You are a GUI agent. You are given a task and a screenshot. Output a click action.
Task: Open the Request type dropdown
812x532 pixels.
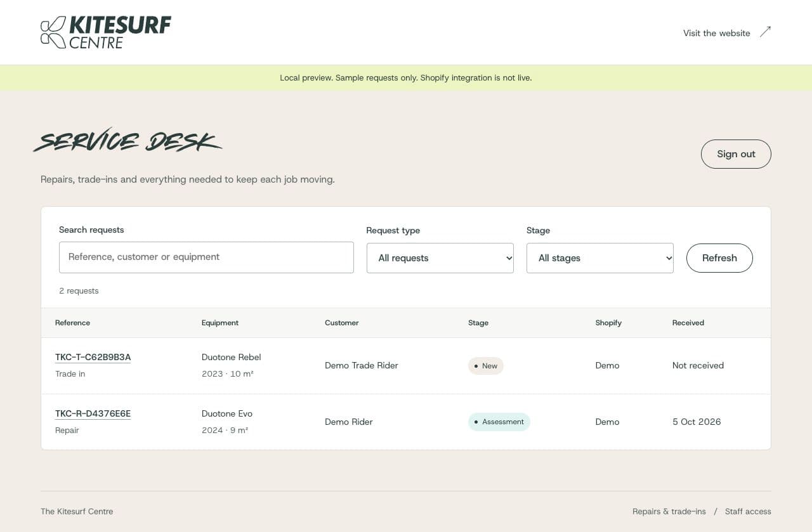(440, 258)
